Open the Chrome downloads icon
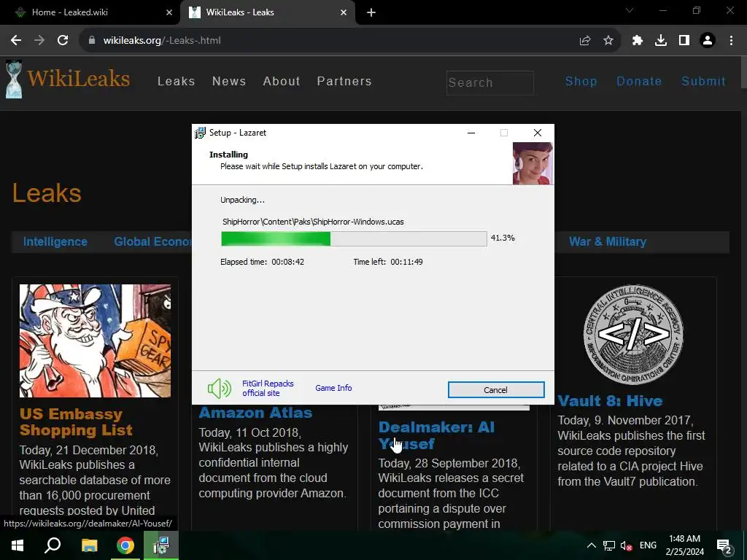This screenshot has height=560, width=747. pyautogui.click(x=661, y=41)
